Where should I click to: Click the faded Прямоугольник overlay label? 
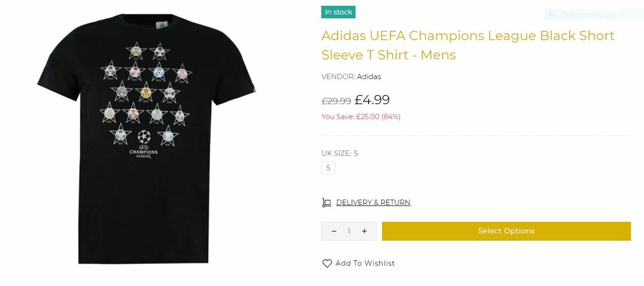[x=587, y=15]
